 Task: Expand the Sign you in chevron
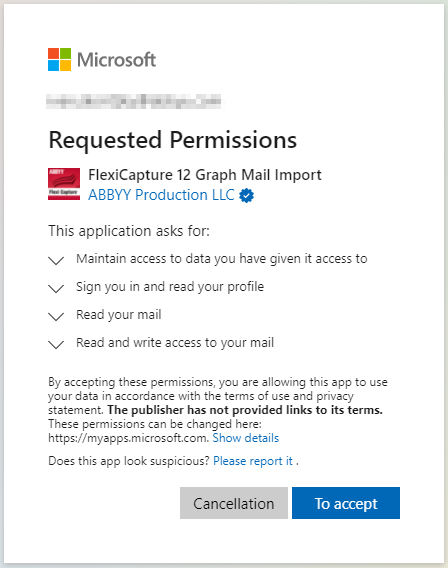[56, 288]
